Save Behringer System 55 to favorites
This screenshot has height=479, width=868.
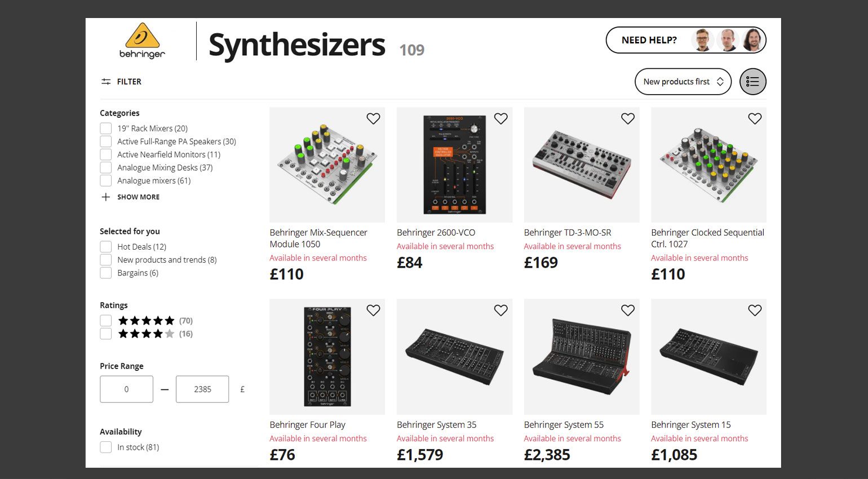tap(627, 310)
